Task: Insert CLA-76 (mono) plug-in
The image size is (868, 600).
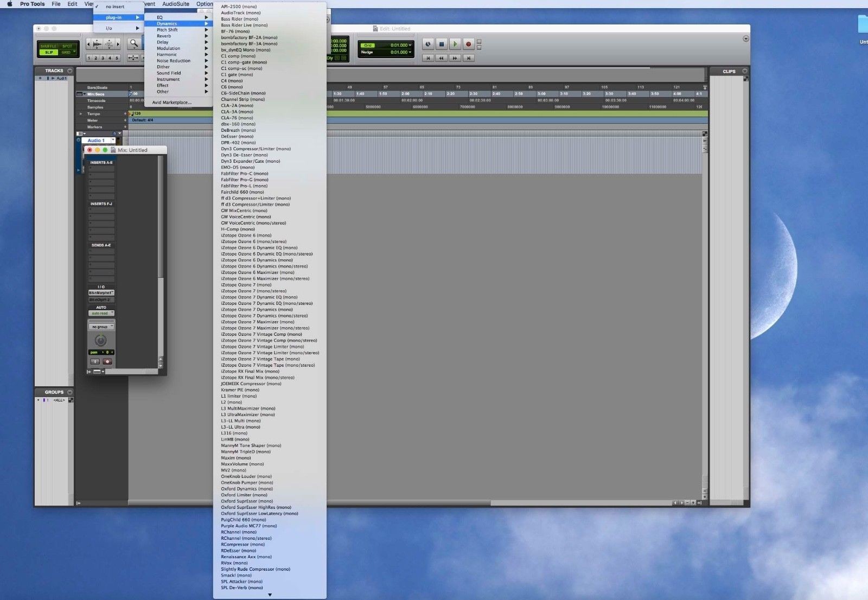Action: coord(270,118)
